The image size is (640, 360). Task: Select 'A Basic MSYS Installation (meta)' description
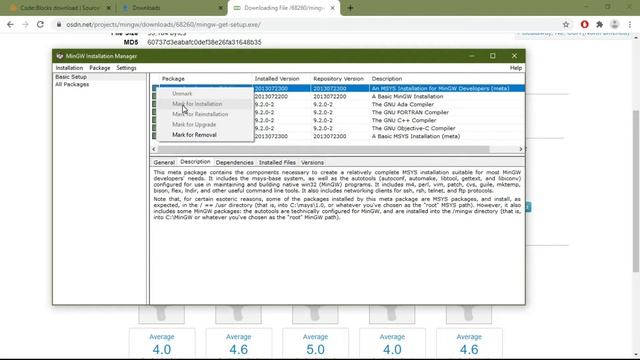point(416,136)
